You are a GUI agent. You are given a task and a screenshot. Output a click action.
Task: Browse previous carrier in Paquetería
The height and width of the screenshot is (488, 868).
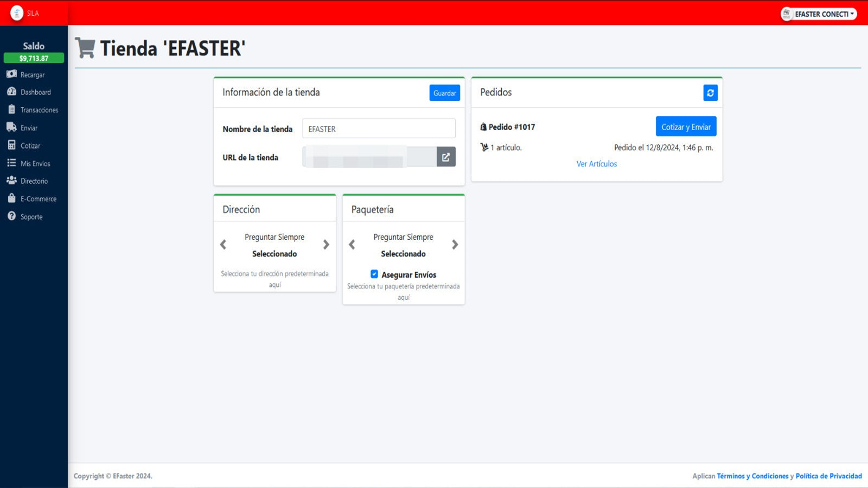(x=352, y=244)
